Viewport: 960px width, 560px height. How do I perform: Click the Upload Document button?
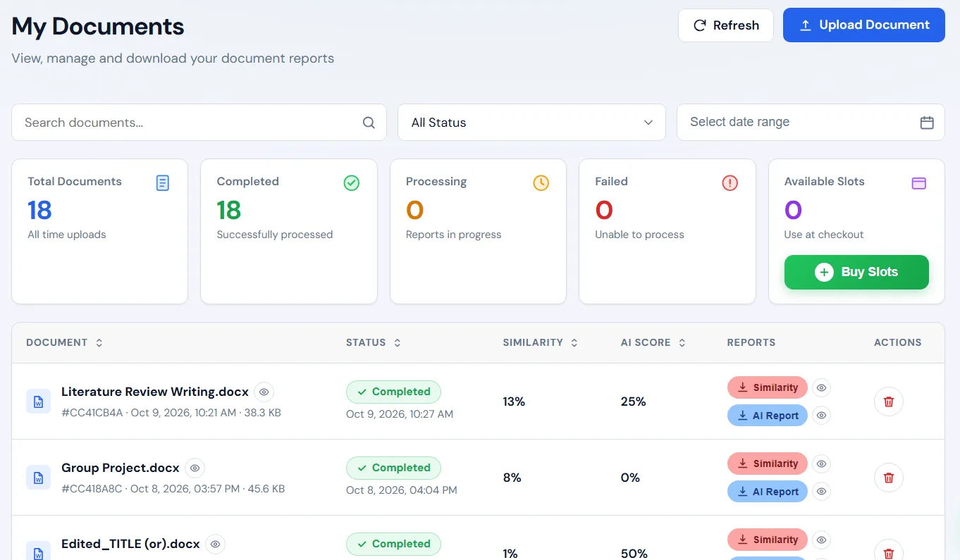pyautogui.click(x=864, y=25)
